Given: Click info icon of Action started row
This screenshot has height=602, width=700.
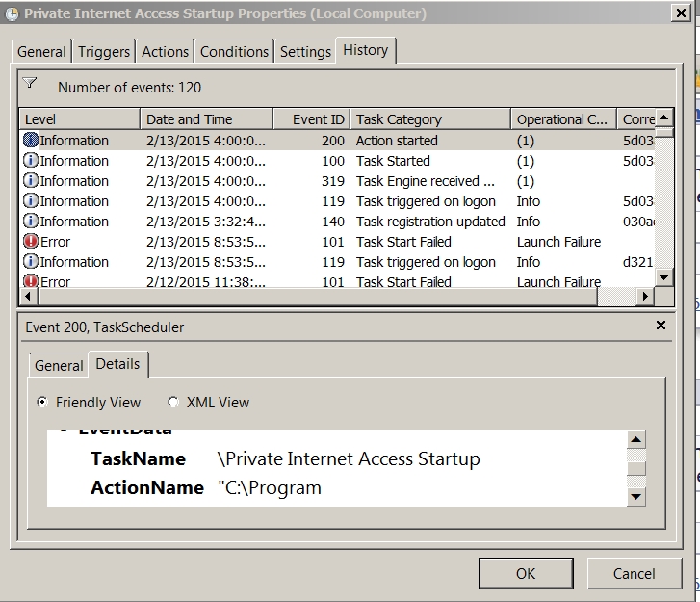Looking at the screenshot, I should 31,141.
